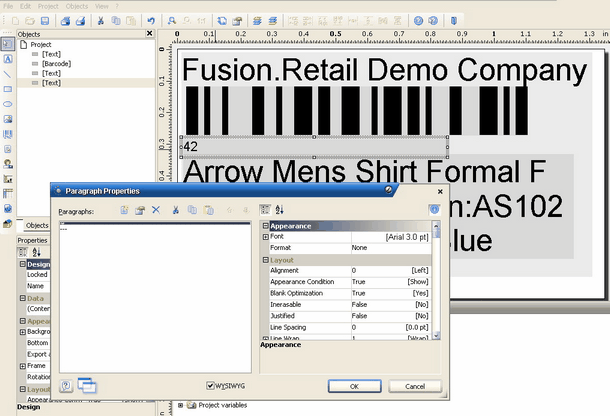Viewport: 610px width, 416px height.
Task: Click the Line Spacing property row
Action: coord(349,327)
